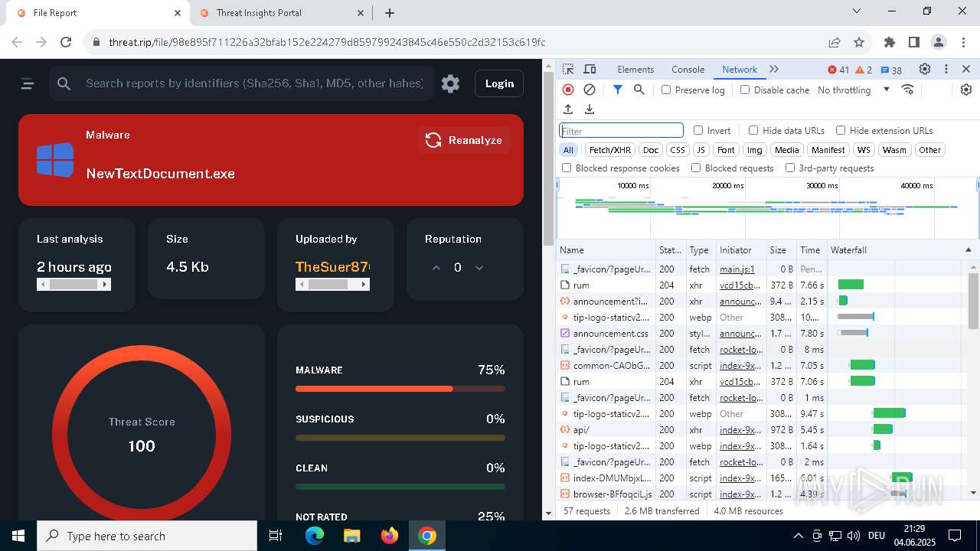Filter requests by Fetch/XHR
The image size is (980, 551).
(610, 150)
